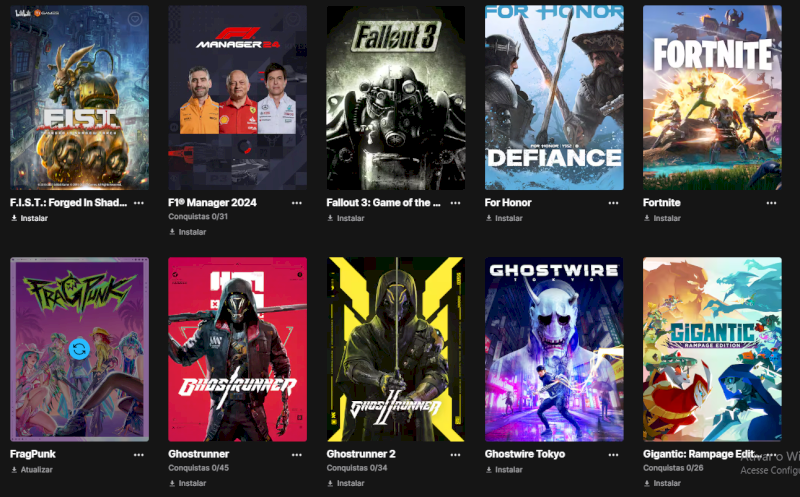Open the Gigantic Rampage Edition cover art
The width and height of the screenshot is (800, 497).
[712, 349]
